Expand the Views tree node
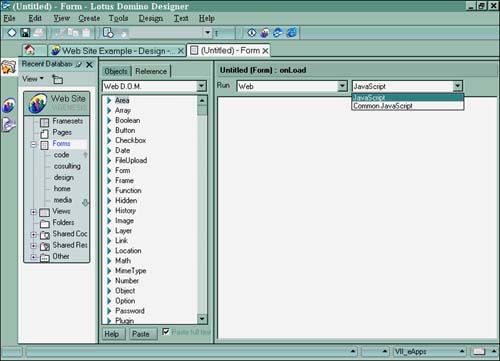The width and height of the screenshot is (500, 361). (x=33, y=212)
